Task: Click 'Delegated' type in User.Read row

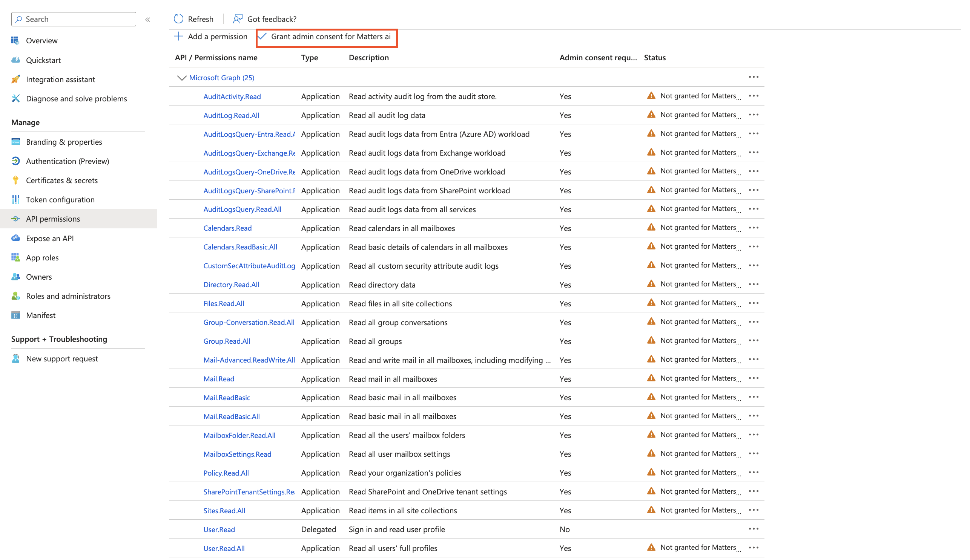Action: 318,529
